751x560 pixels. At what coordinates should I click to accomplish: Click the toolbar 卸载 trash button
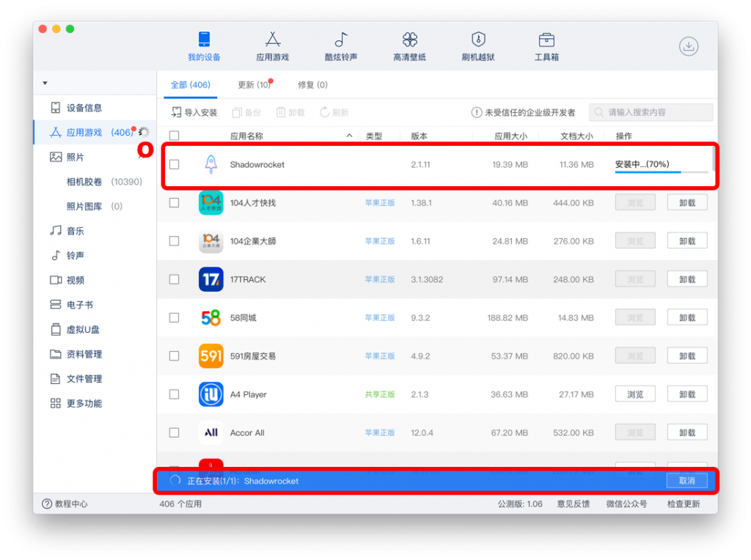290,112
